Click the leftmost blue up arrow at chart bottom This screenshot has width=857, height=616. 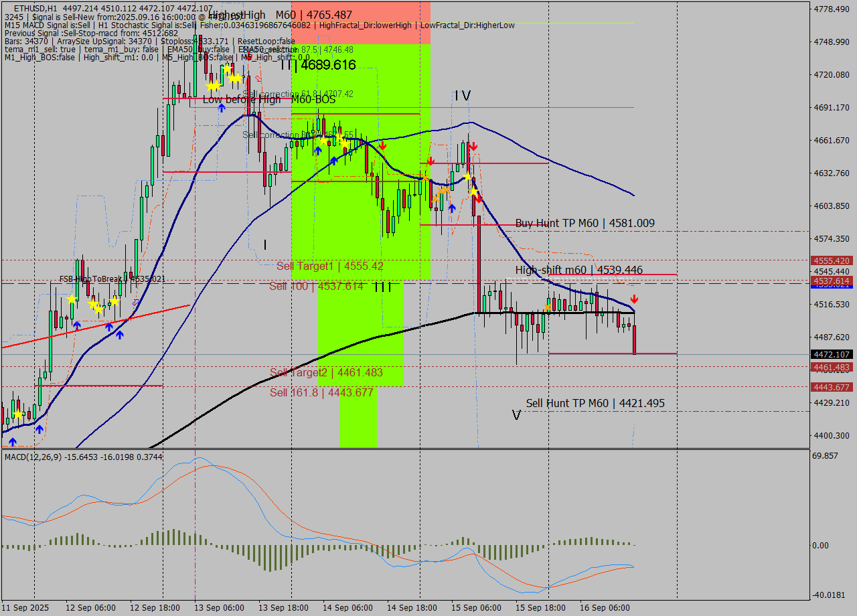click(12, 441)
